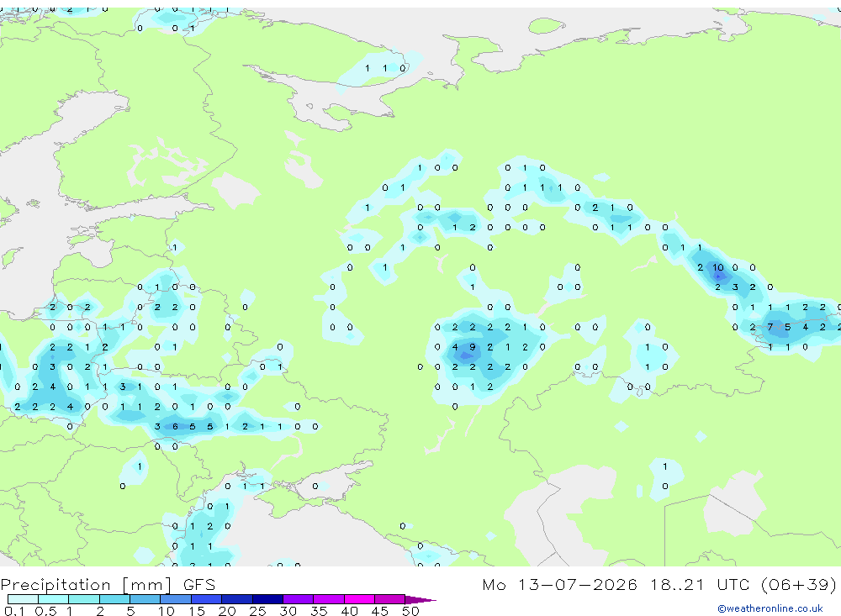Click the '20' legend scale label
841x616 pixels.
point(227,611)
